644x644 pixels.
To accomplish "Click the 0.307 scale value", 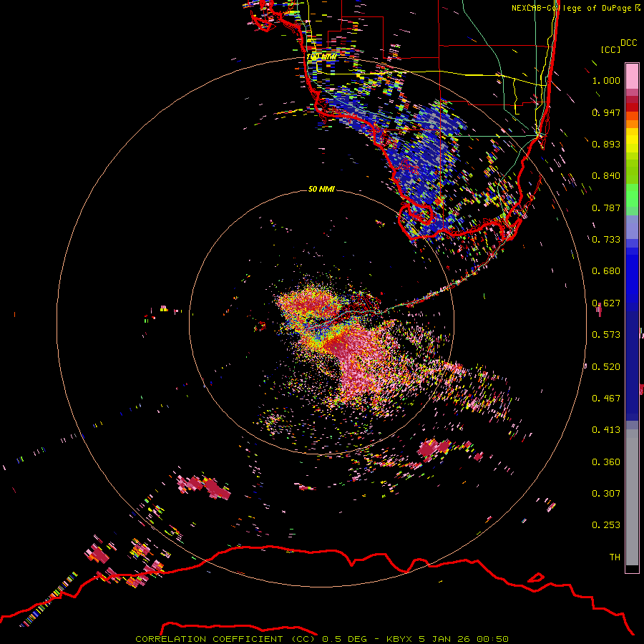I will click(x=606, y=494).
